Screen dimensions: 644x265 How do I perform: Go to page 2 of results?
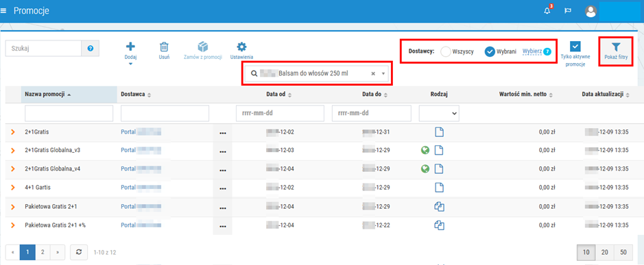(43, 252)
